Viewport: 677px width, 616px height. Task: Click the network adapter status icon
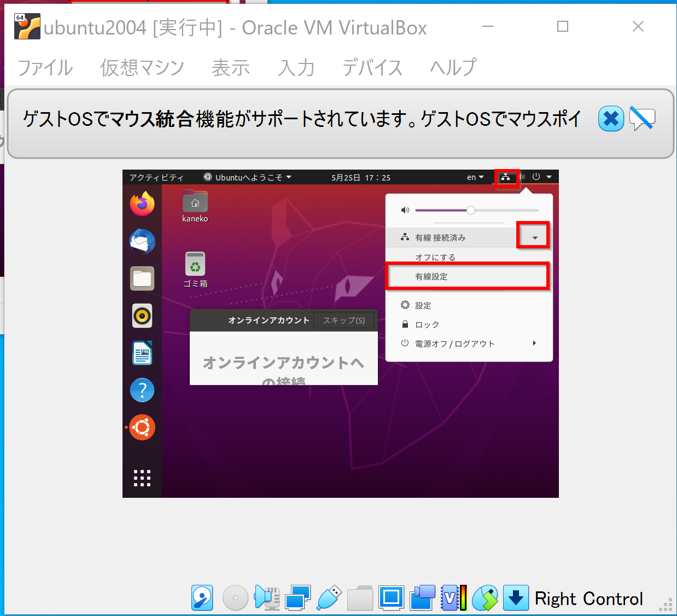[x=298, y=598]
